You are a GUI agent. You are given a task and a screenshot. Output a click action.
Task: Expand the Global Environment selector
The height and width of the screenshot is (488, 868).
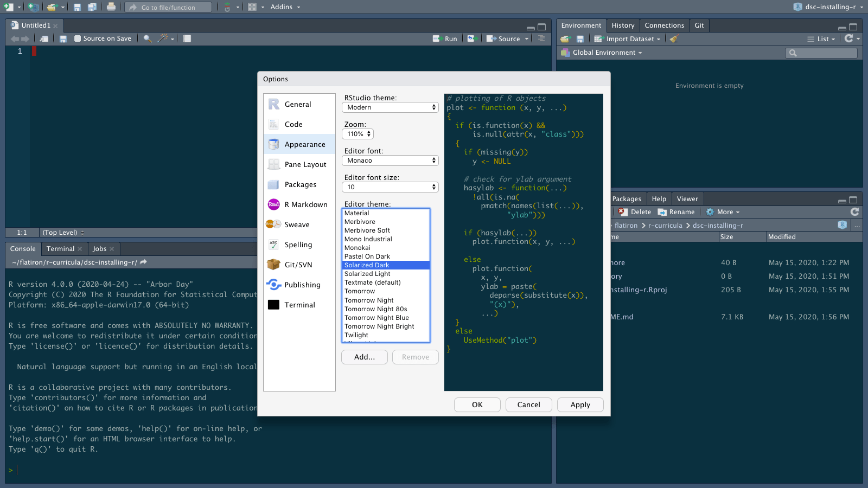[602, 53]
